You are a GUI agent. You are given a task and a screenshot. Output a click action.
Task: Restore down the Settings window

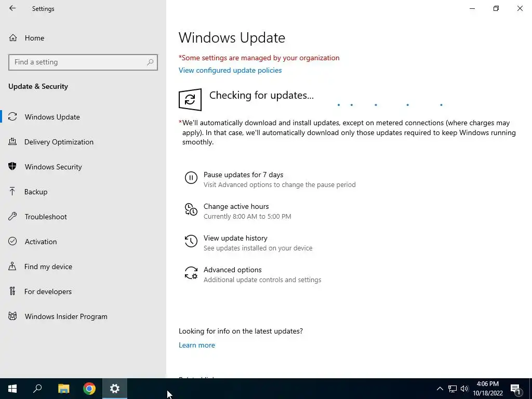[x=496, y=8]
